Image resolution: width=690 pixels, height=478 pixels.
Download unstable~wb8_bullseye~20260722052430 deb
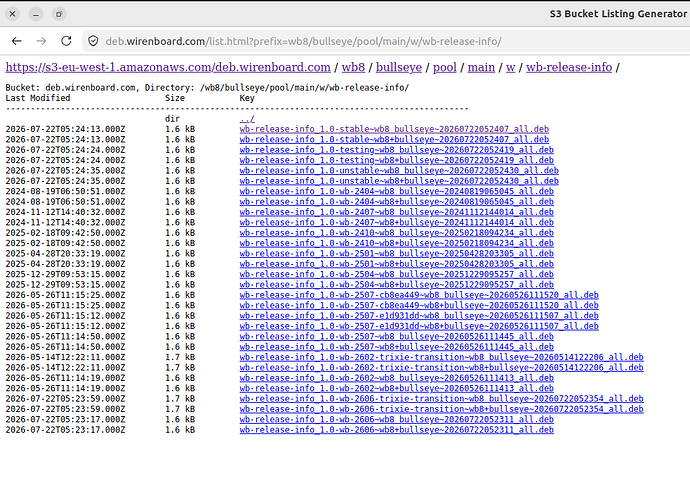tap(399, 171)
